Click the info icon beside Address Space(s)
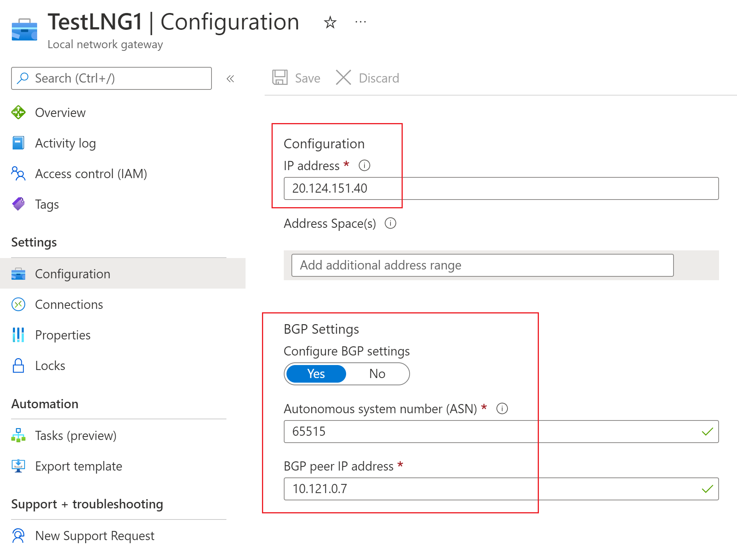 tap(390, 223)
